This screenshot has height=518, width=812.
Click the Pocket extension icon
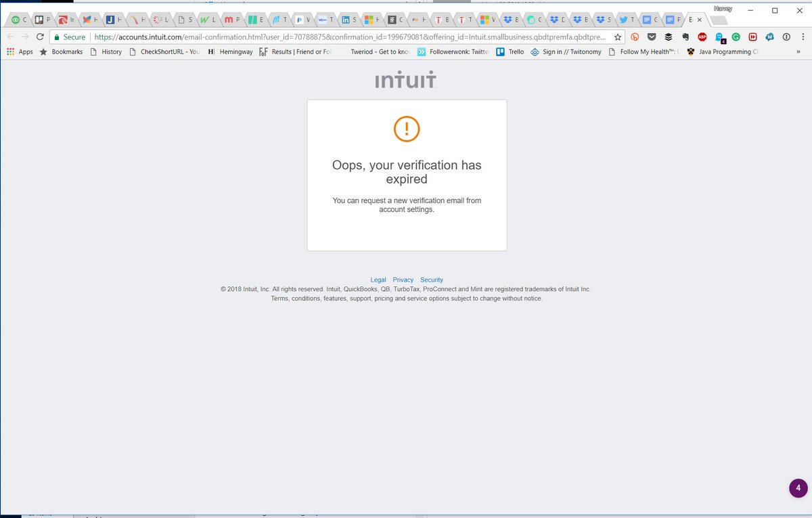(x=652, y=37)
